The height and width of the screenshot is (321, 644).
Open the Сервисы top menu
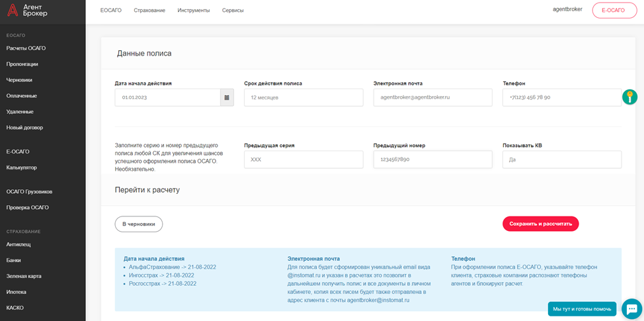click(x=233, y=11)
